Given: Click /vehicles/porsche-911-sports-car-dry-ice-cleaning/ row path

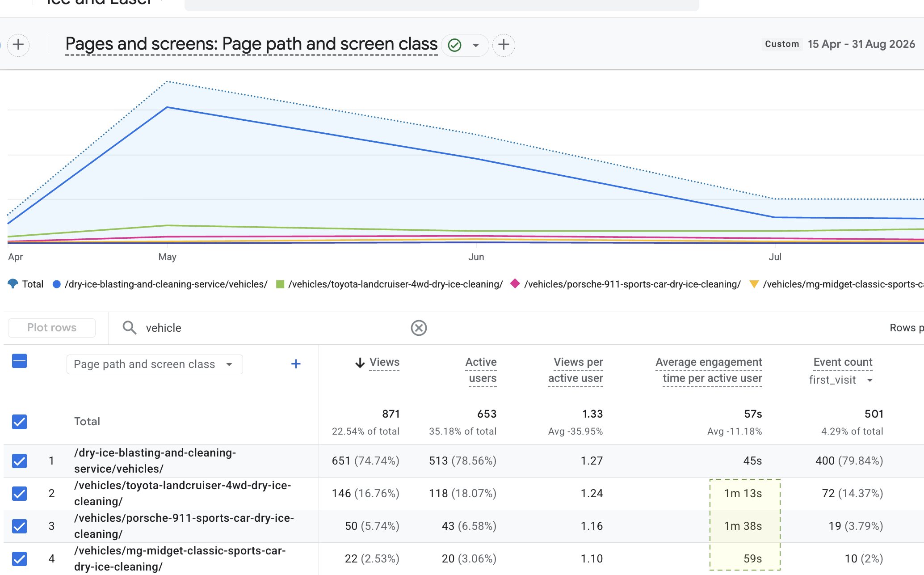Looking at the screenshot, I should [x=184, y=526].
